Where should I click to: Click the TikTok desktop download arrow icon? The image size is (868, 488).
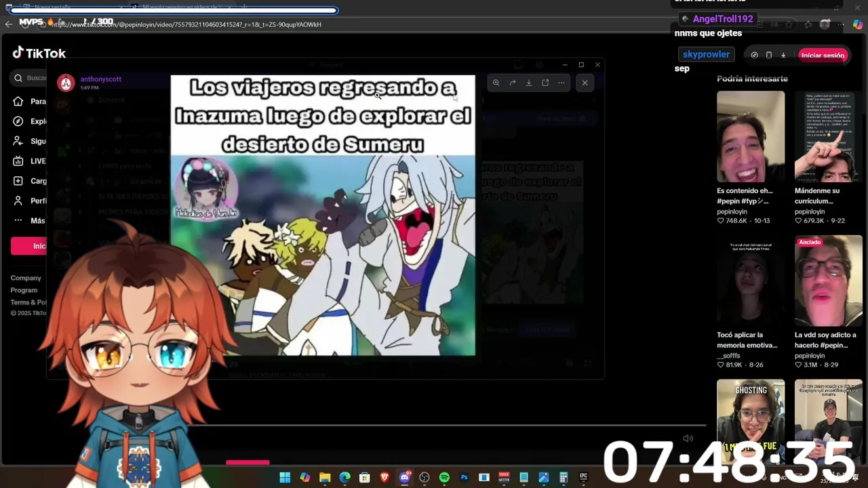tap(783, 55)
